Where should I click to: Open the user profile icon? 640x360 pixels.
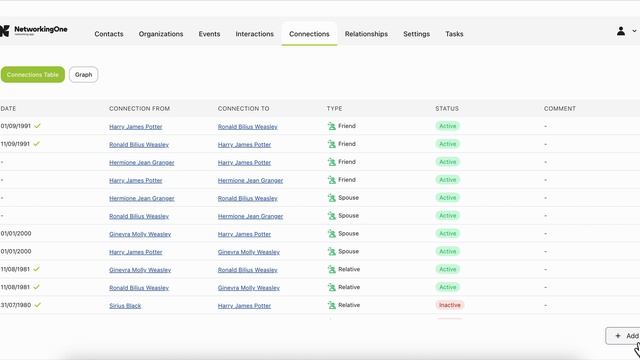(621, 31)
